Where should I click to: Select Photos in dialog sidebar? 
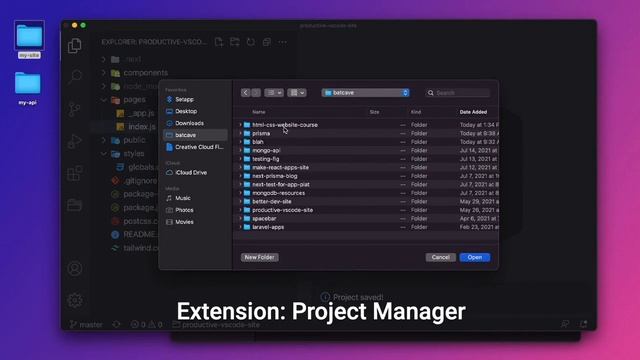click(195, 210)
